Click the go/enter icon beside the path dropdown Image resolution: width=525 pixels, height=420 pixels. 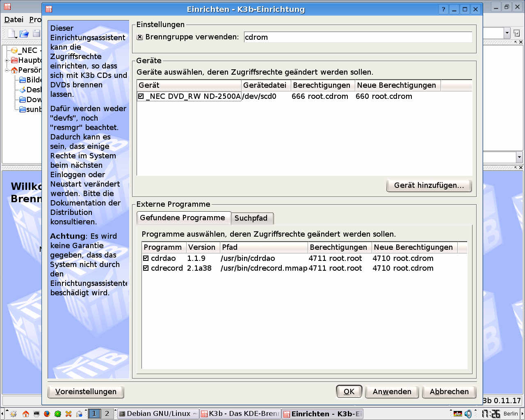tap(517, 33)
